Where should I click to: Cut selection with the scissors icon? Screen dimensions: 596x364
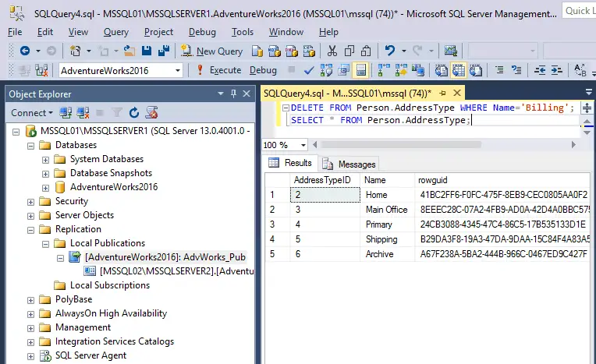[x=332, y=51]
